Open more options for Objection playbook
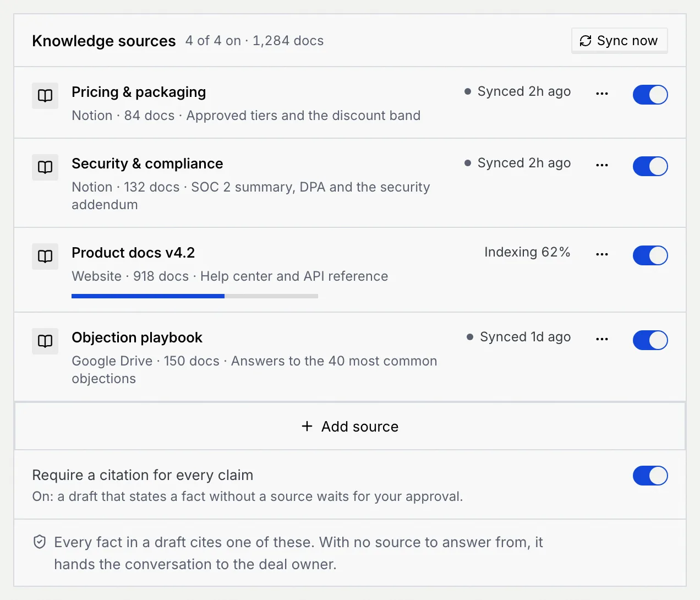Screen dimensions: 700x600 (x=602, y=340)
